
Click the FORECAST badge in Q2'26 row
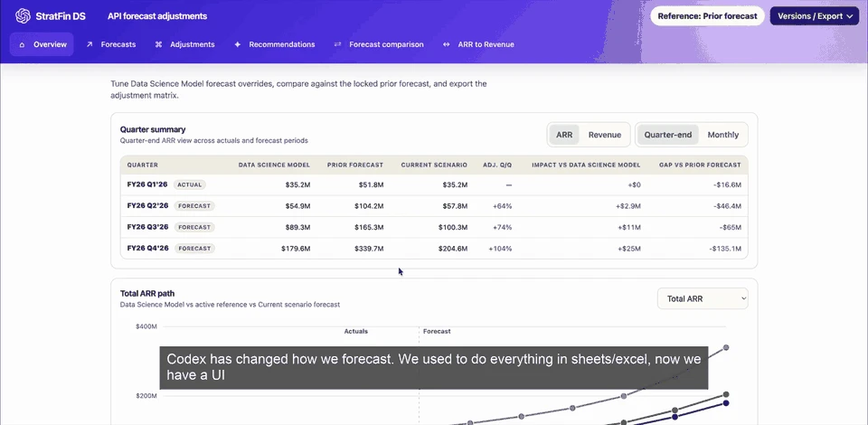[x=194, y=206]
